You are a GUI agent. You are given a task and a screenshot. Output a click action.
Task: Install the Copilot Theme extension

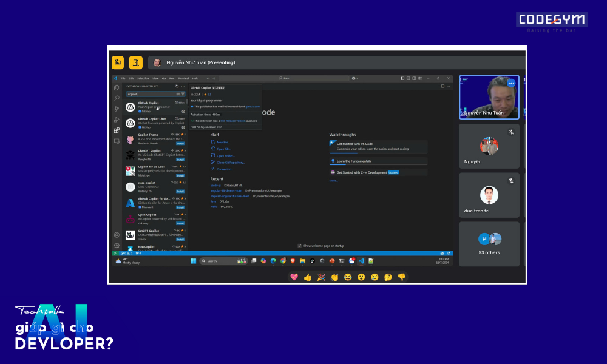(180, 144)
